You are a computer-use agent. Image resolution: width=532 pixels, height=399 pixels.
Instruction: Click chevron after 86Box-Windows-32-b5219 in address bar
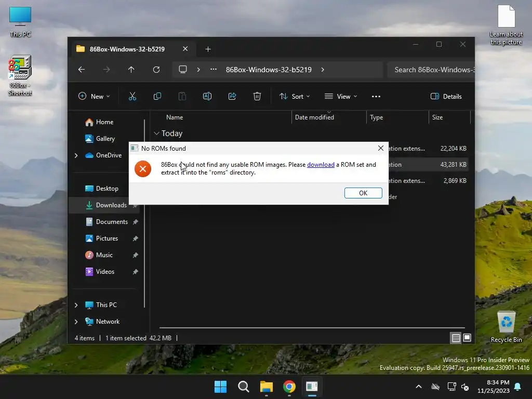[x=323, y=70]
